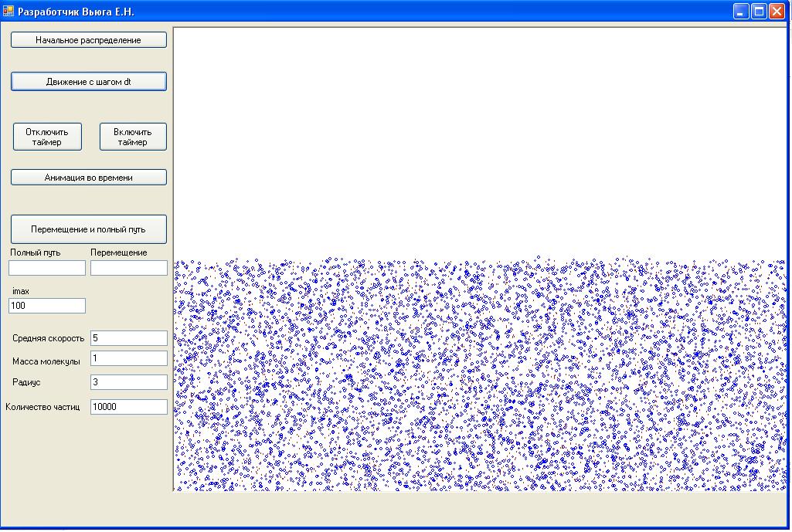Click the Количество частиц input field
Image resolution: width=792 pixels, height=532 pixels.
pyautogui.click(x=128, y=407)
